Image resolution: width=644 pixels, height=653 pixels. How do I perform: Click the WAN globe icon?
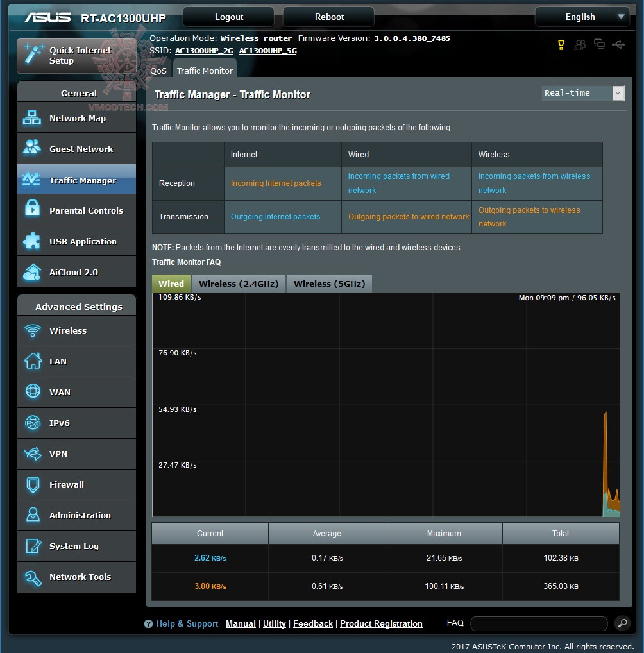33,391
